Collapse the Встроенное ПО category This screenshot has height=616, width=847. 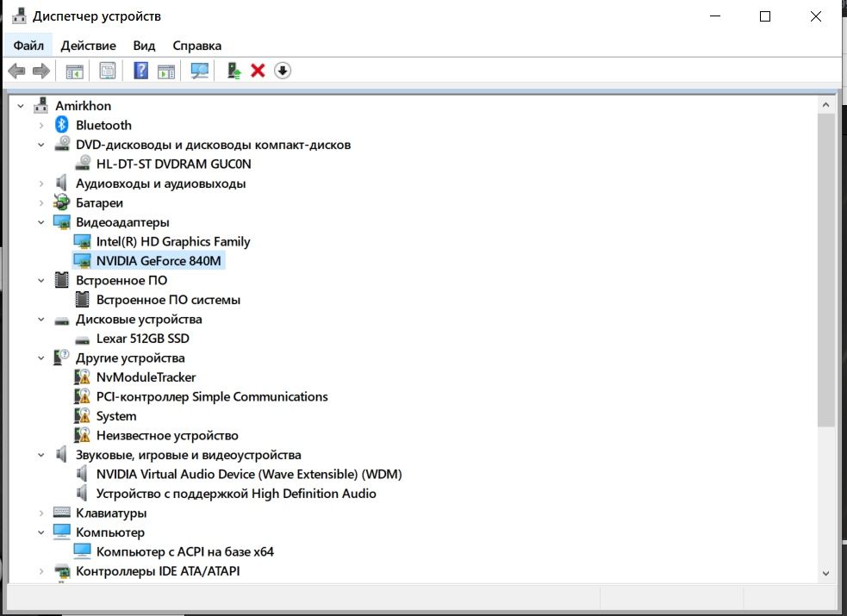pos(41,280)
